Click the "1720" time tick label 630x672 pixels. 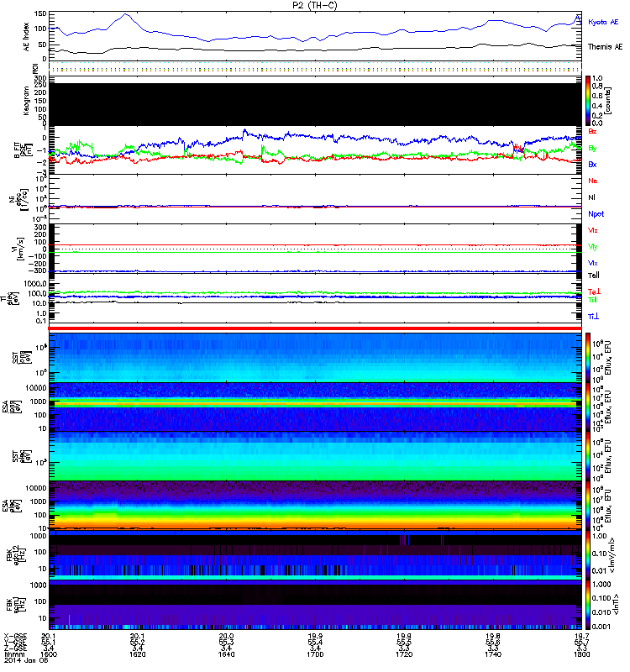tap(404, 654)
